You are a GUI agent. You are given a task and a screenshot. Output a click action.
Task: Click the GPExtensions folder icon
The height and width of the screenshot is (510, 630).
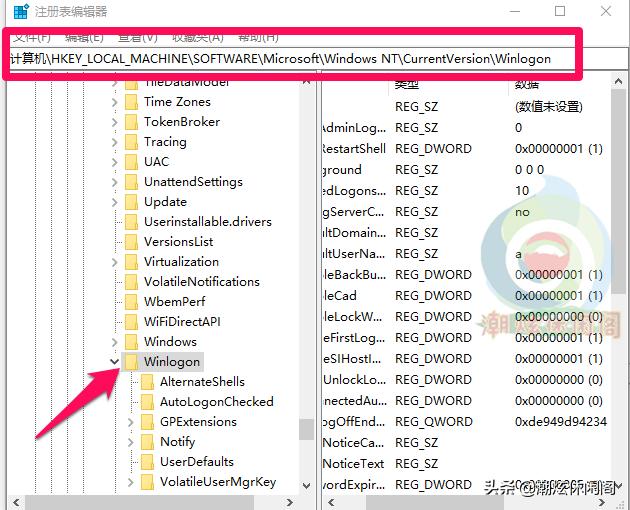click(147, 422)
